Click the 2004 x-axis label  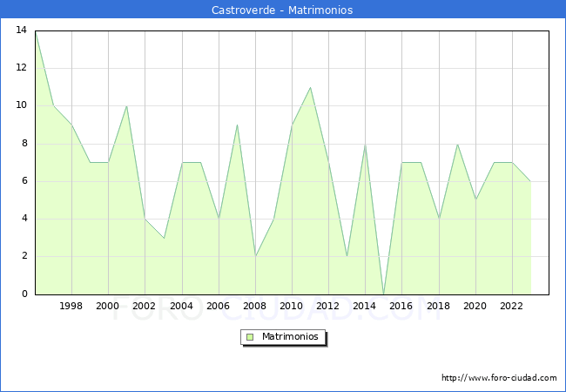pyautogui.click(x=181, y=306)
